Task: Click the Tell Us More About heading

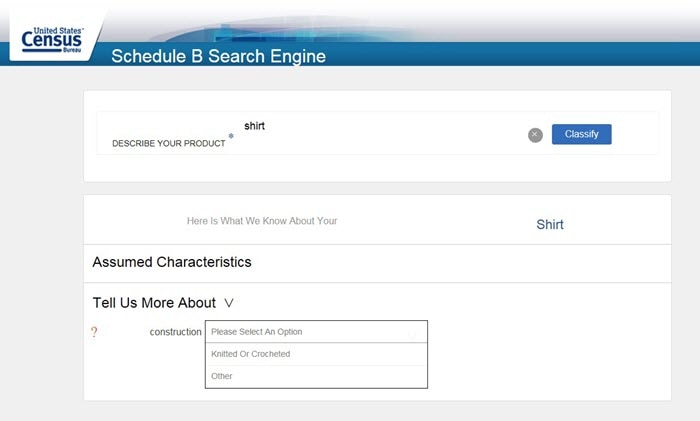Action: click(154, 303)
